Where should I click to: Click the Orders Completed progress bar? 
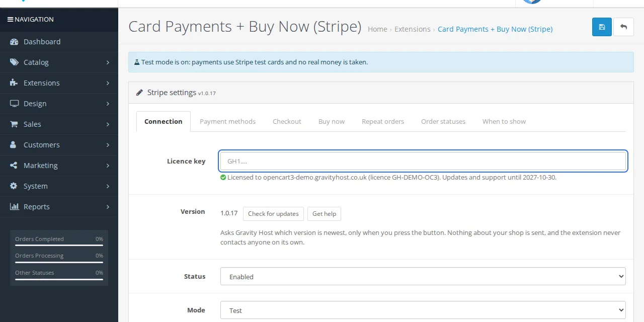point(59,245)
